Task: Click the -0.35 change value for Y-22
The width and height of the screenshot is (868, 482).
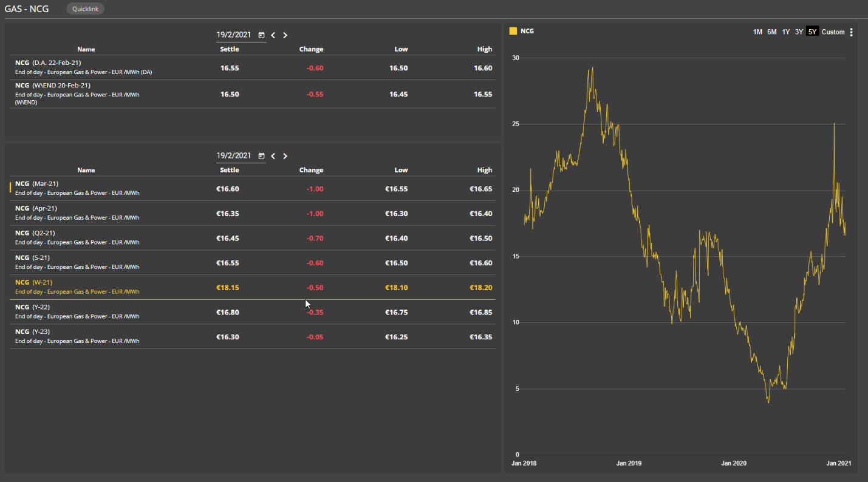Action: 315,312
